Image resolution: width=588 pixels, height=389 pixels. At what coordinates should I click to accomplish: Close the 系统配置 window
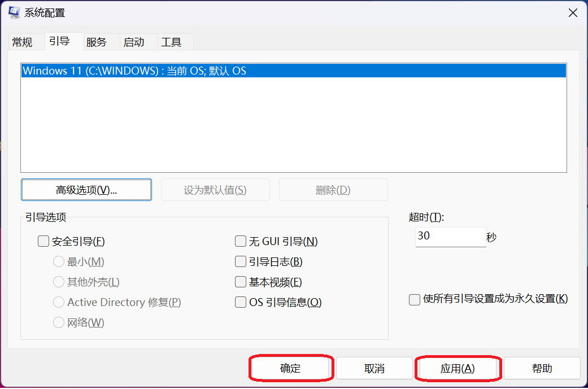[573, 13]
